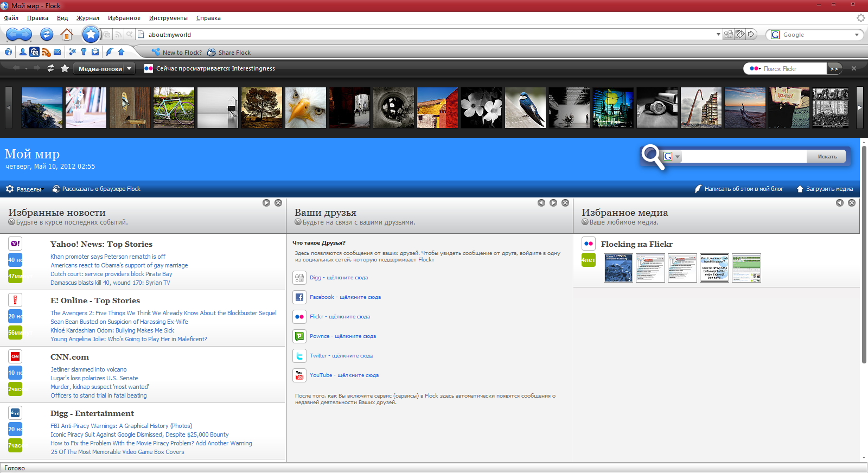The image size is (868, 473).
Task: Open the Избранное menu
Action: (124, 18)
